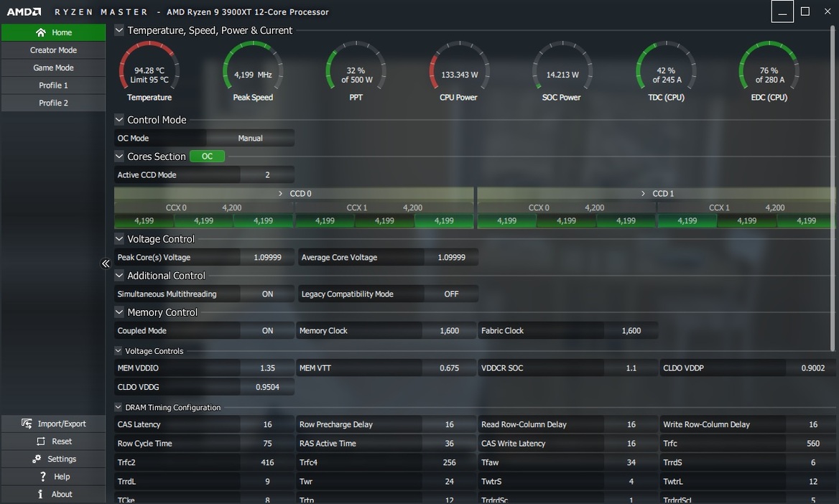The width and height of the screenshot is (839, 504).
Task: Click the Peak Core(s) Voltage value
Action: 267,257
